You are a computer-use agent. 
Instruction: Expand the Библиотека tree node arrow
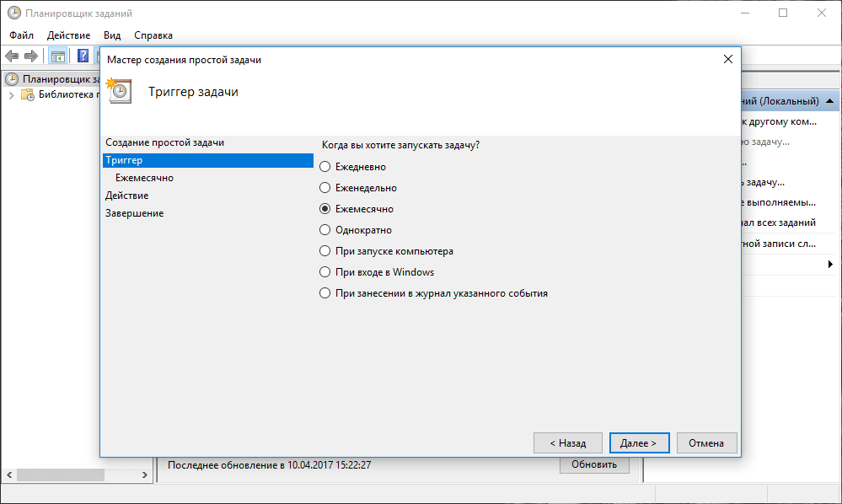(12, 95)
